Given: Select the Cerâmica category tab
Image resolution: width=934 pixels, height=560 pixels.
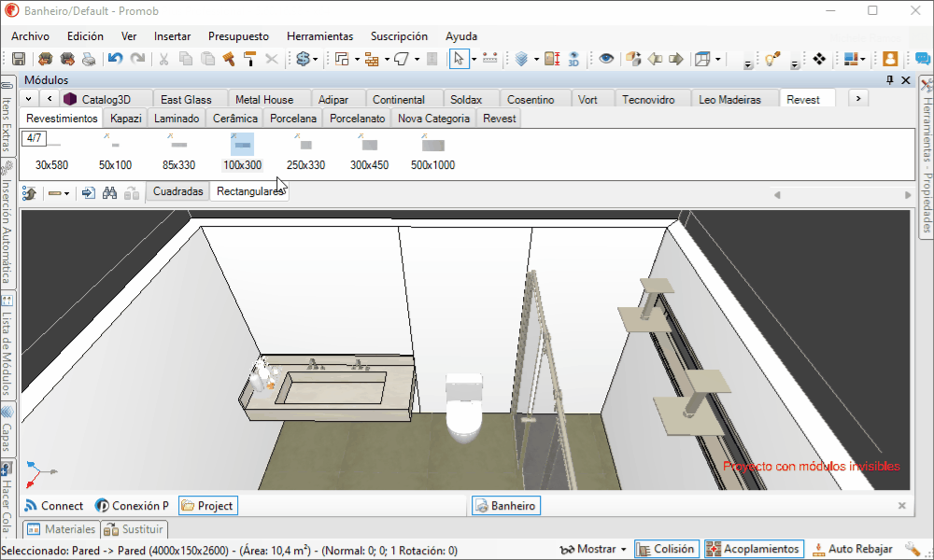Looking at the screenshot, I should (x=235, y=119).
